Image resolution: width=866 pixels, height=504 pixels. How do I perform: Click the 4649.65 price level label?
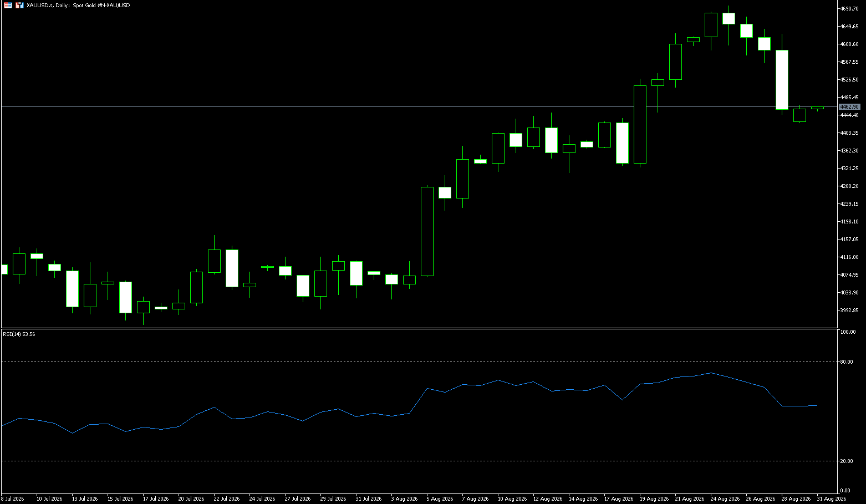[x=849, y=27]
